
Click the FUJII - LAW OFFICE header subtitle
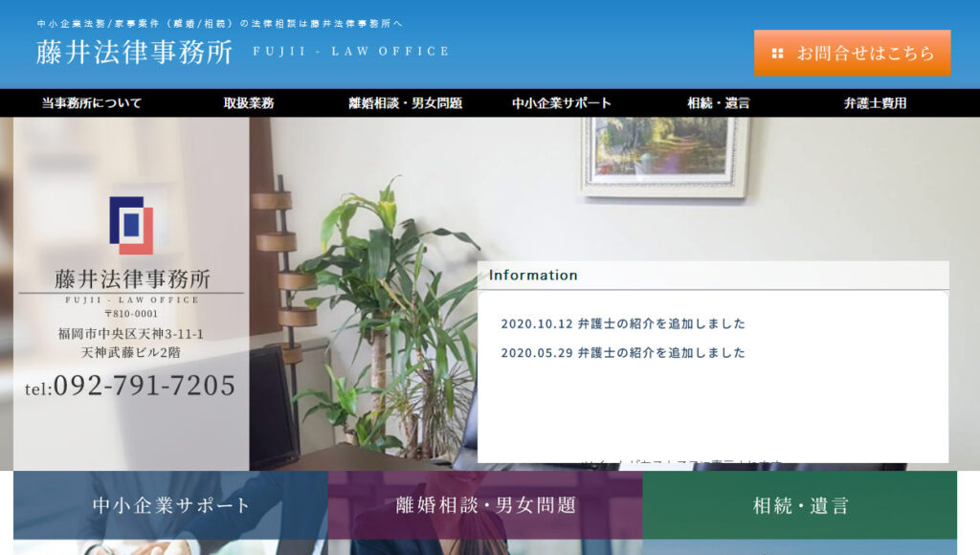click(351, 52)
